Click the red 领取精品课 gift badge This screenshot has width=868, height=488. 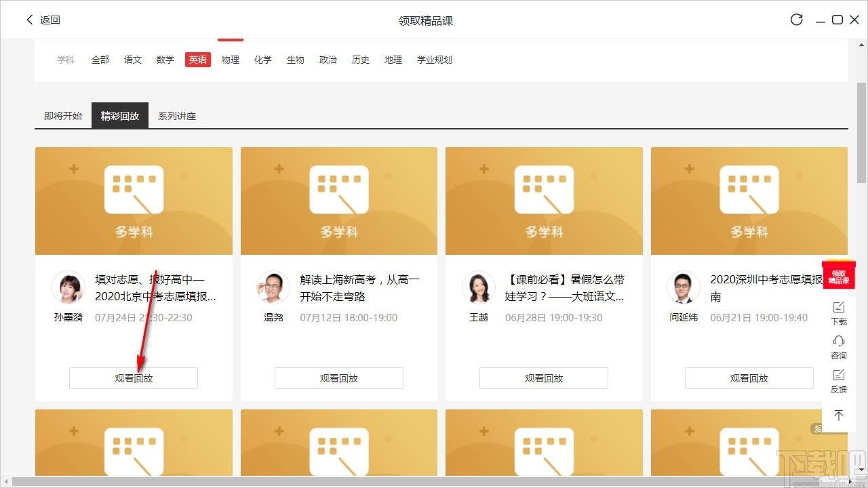tap(839, 276)
